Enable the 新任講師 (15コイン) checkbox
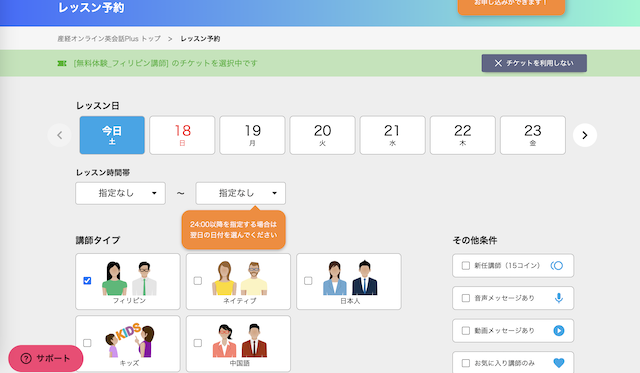The image size is (640, 373). (466, 266)
